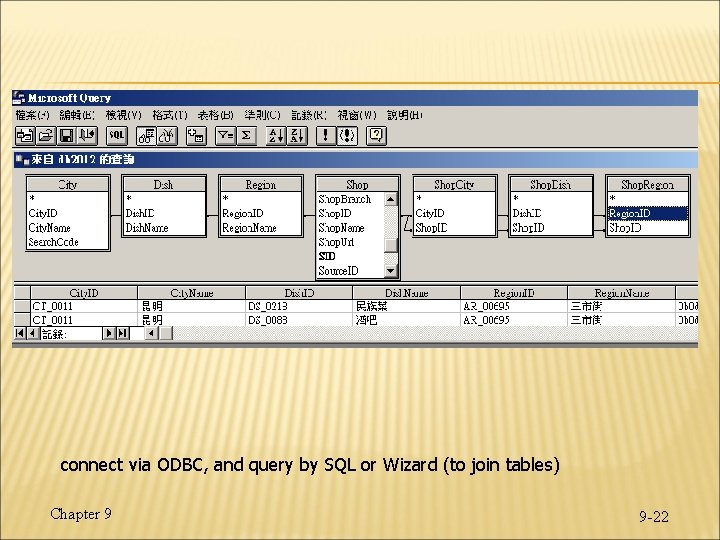Select the DishID column header
Image resolution: width=720 pixels, height=540 pixels.
click(299, 293)
